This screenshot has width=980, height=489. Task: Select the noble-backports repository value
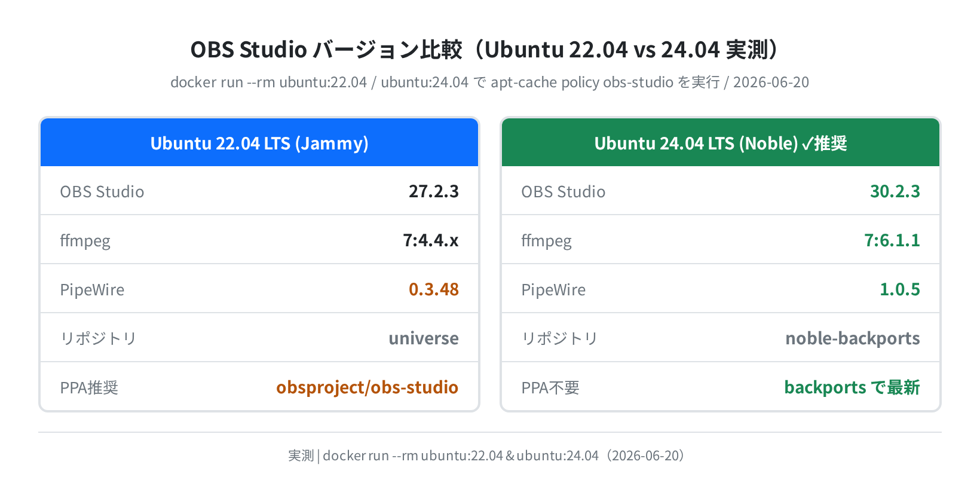pyautogui.click(x=853, y=338)
